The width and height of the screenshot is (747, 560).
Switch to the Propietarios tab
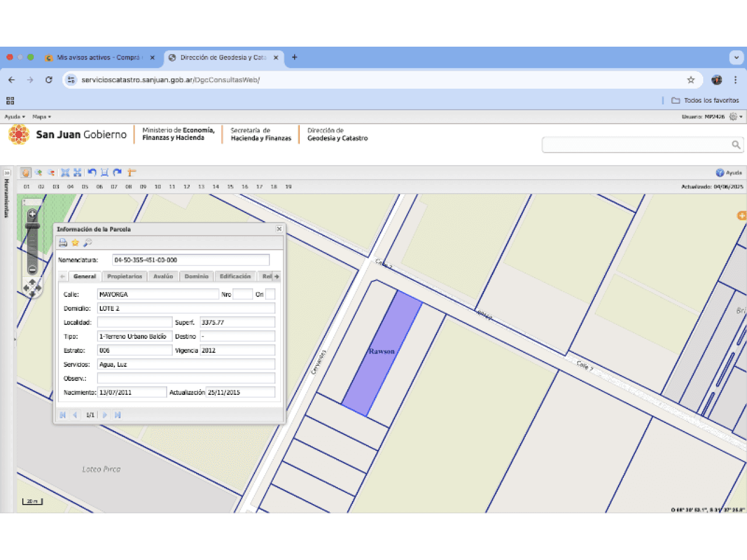click(x=125, y=276)
